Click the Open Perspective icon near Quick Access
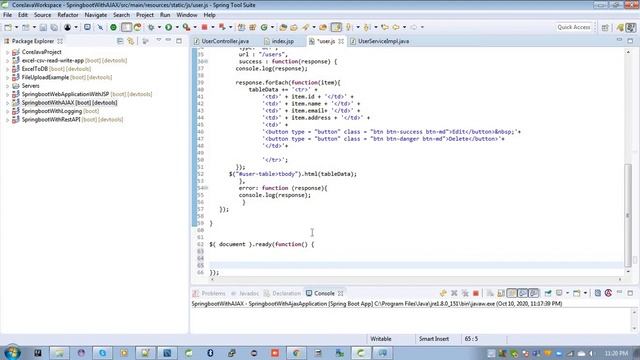 pyautogui.click(x=605, y=27)
